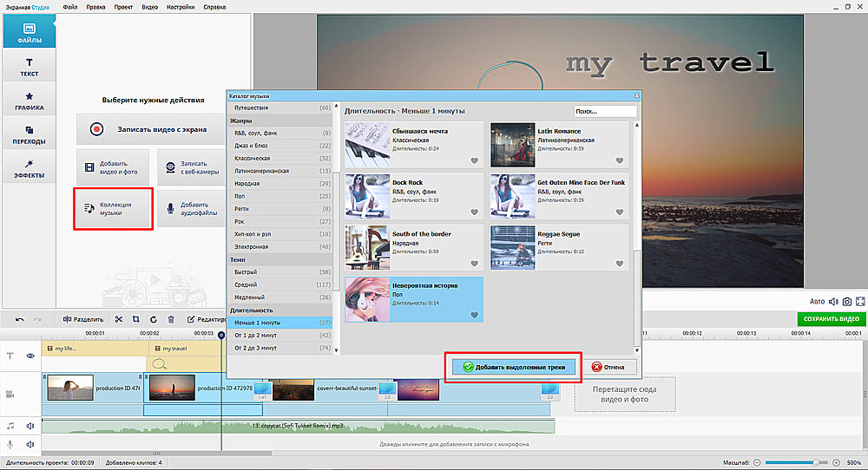Open the Файл menu
This screenshot has width=868, height=470.
pos(69,7)
